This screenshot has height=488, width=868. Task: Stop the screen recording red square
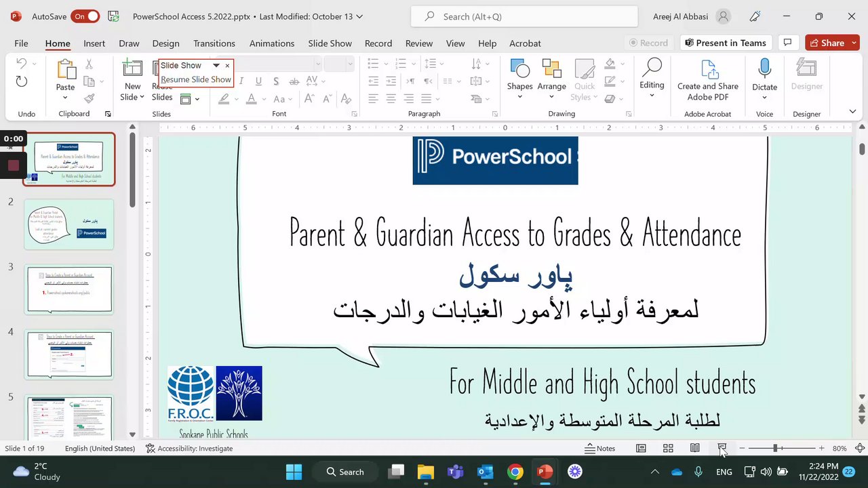(13, 165)
